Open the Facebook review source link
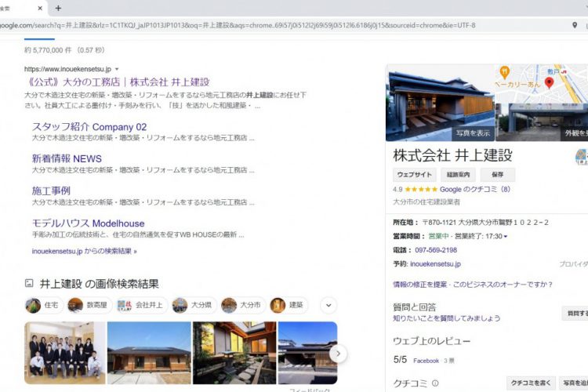This screenshot has width=588, height=392. click(426, 361)
